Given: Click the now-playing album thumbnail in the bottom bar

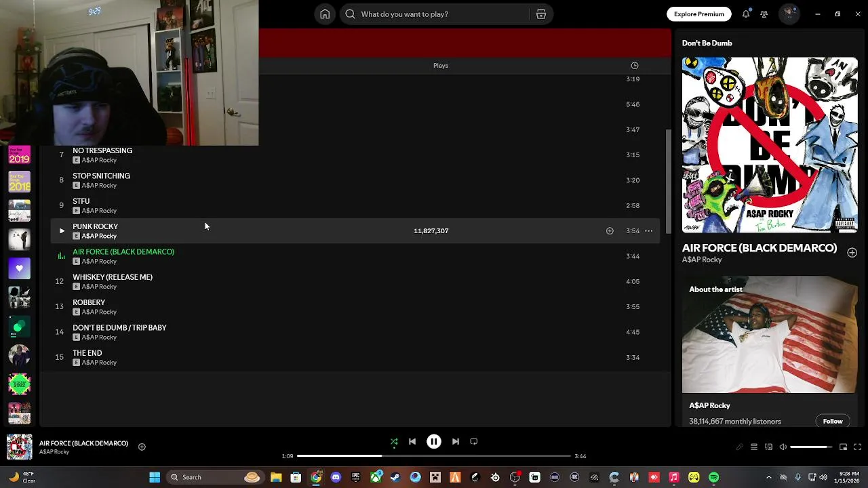Looking at the screenshot, I should (x=19, y=447).
